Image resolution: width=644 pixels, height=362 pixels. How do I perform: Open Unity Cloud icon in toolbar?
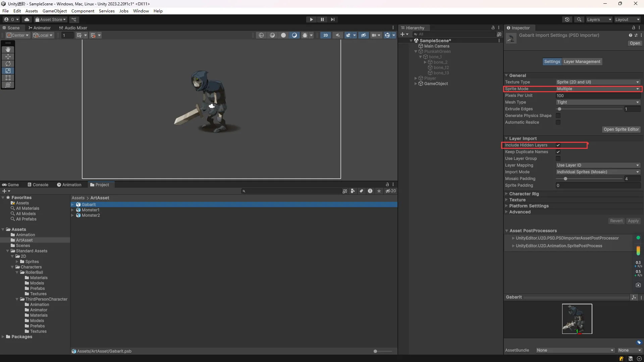click(x=27, y=19)
